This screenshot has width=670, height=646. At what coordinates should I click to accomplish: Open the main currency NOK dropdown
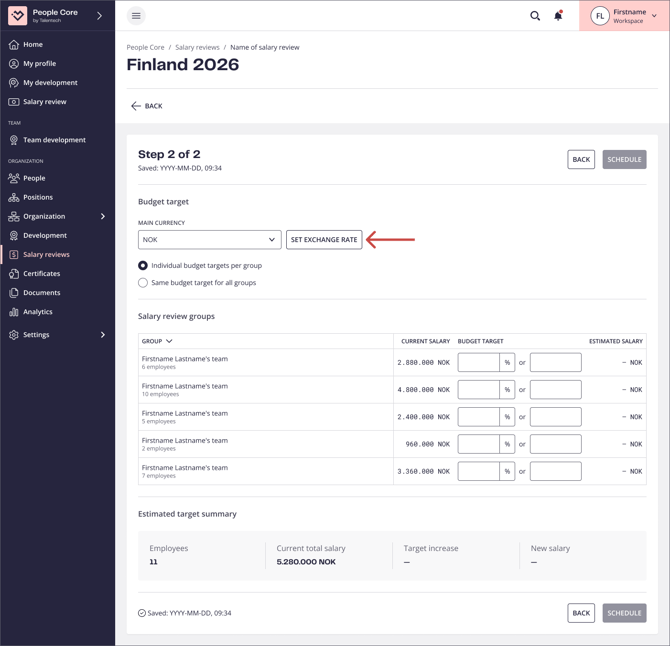(209, 240)
